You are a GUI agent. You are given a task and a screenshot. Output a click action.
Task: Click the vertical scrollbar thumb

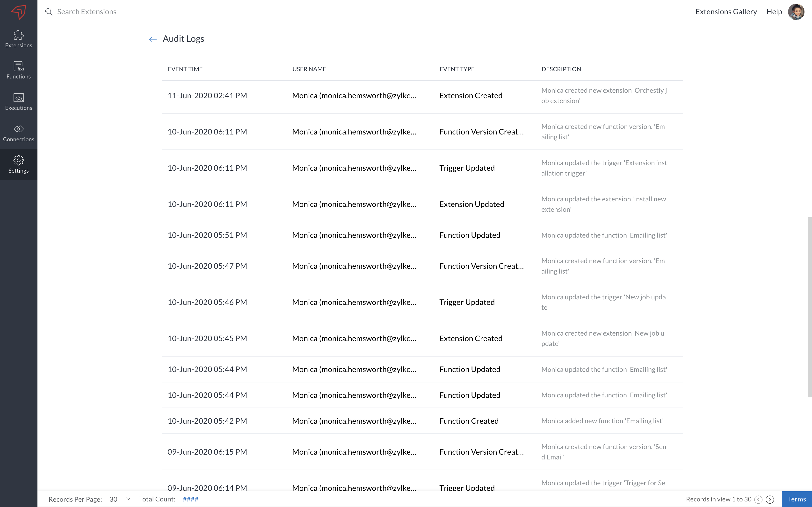(810, 307)
